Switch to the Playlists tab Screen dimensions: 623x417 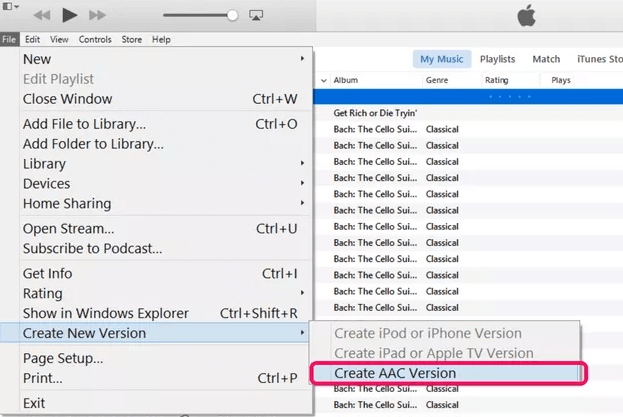coord(497,59)
